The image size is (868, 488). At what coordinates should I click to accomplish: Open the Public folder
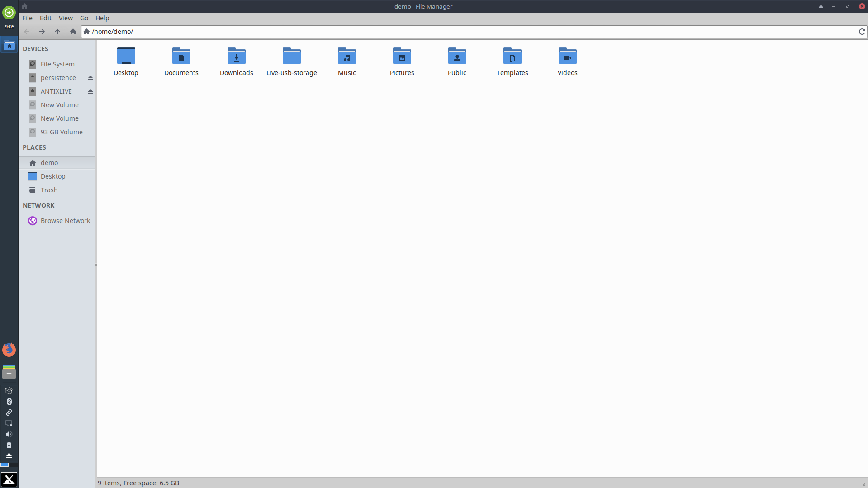(x=457, y=56)
